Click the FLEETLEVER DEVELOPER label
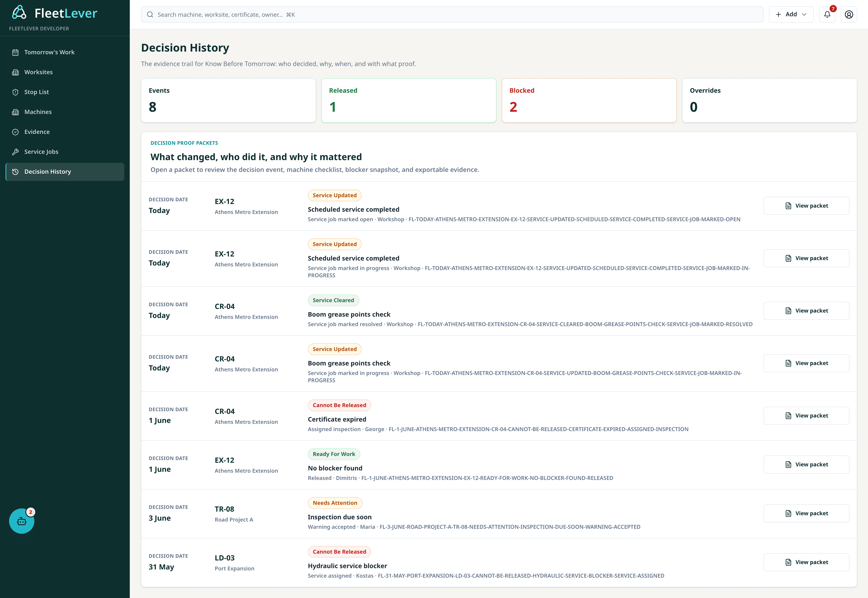The width and height of the screenshot is (868, 598). point(39,28)
